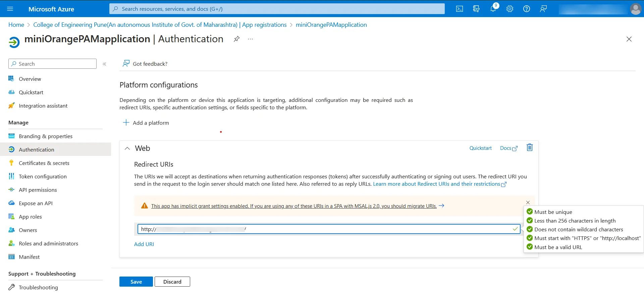The image size is (644, 294).
Task: Open Cloud Shell from the top bar
Action: tap(459, 9)
